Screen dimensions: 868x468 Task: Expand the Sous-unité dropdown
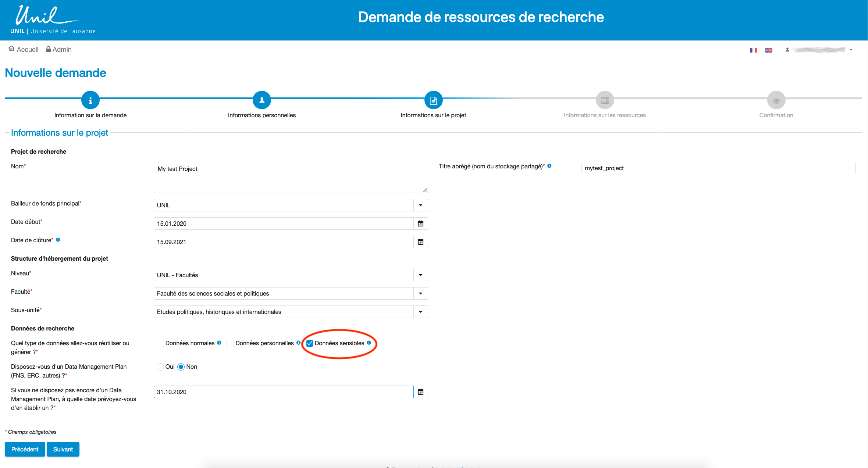click(420, 312)
